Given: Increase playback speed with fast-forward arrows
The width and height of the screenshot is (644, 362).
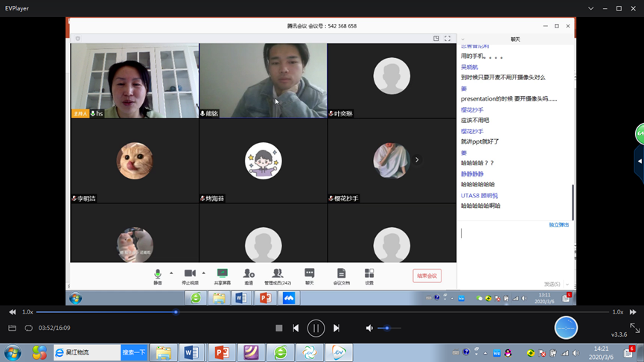Looking at the screenshot, I should (x=633, y=312).
